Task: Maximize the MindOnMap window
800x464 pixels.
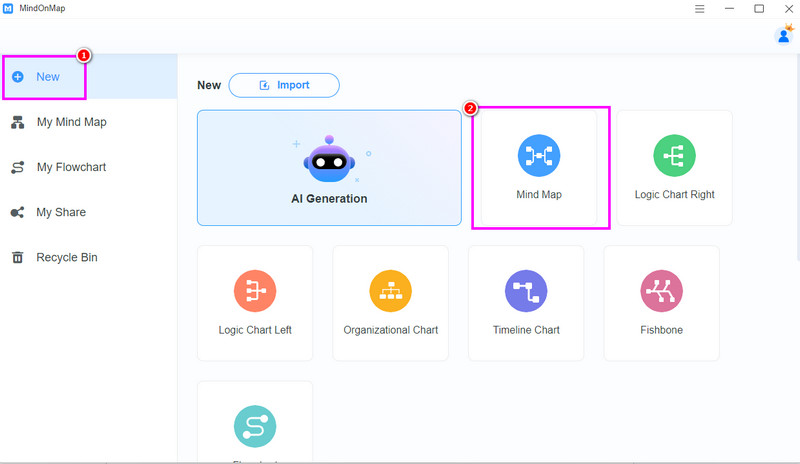Action: 759,9
